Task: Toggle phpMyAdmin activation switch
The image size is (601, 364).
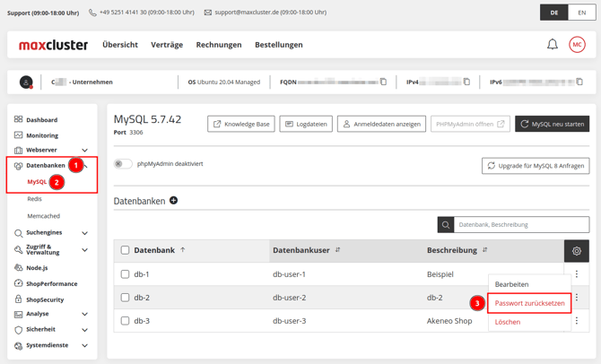Action: coord(123,164)
